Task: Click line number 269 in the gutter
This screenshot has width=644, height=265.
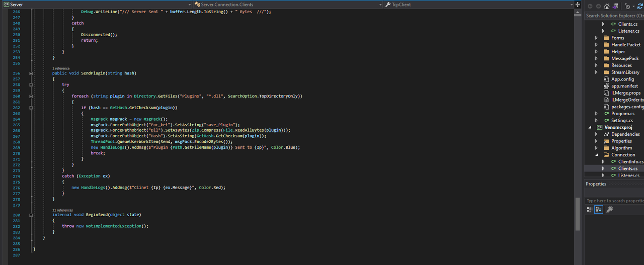Action: [x=17, y=147]
